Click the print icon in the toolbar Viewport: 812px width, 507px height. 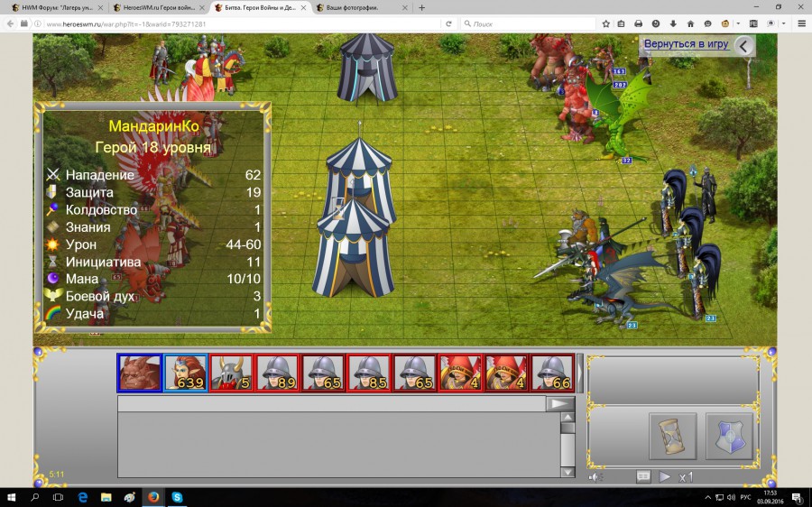pos(639,23)
